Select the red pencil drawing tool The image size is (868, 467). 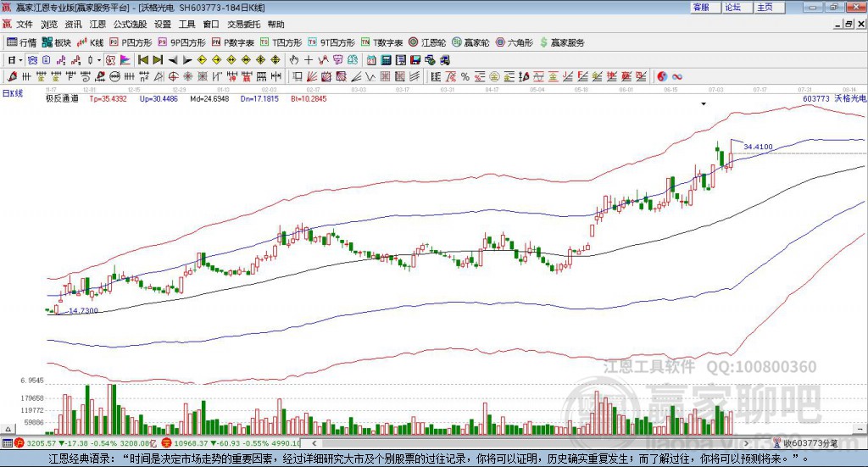[x=12, y=76]
